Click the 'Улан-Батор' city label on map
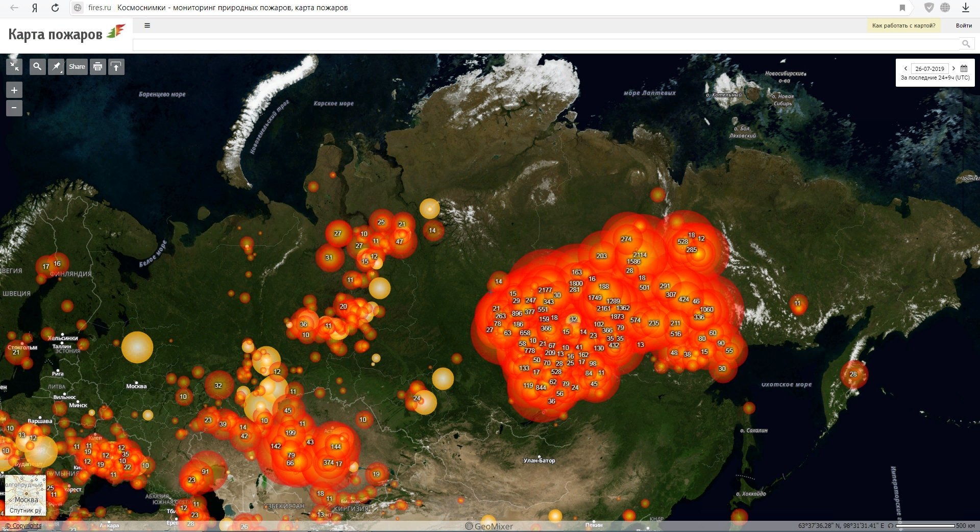The height and width of the screenshot is (532, 980). [539, 460]
